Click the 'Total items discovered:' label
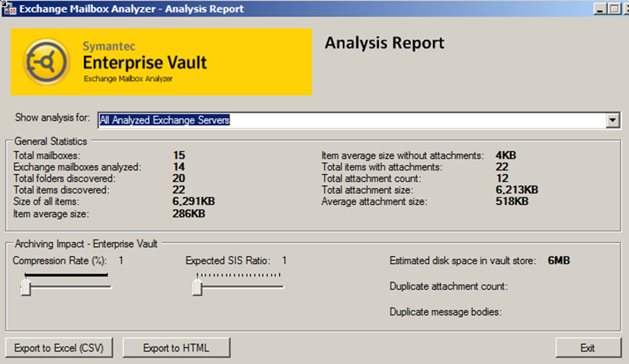629x364 pixels. 62,190
